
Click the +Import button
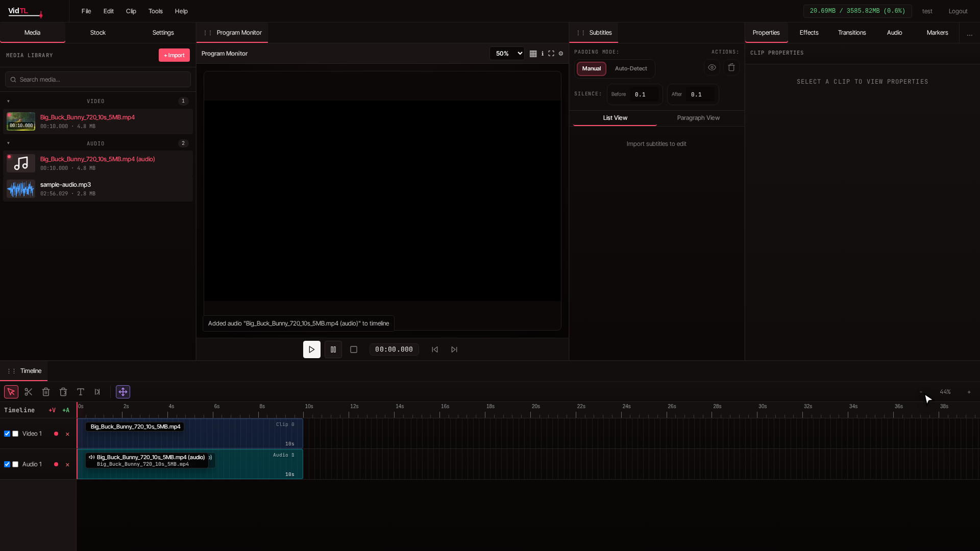click(x=174, y=55)
